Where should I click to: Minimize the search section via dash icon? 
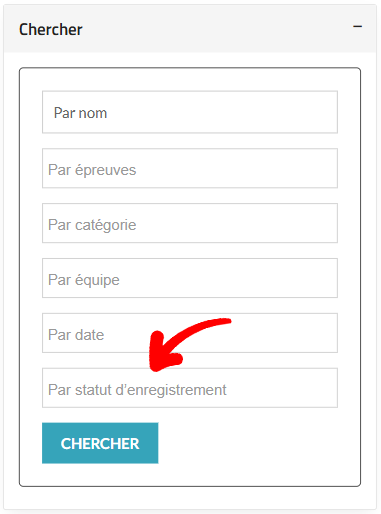tap(357, 26)
